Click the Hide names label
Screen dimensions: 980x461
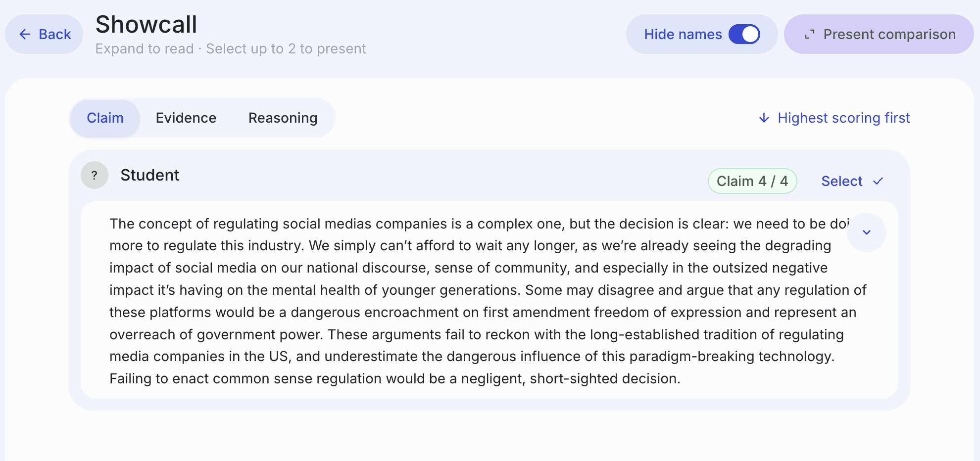683,34
